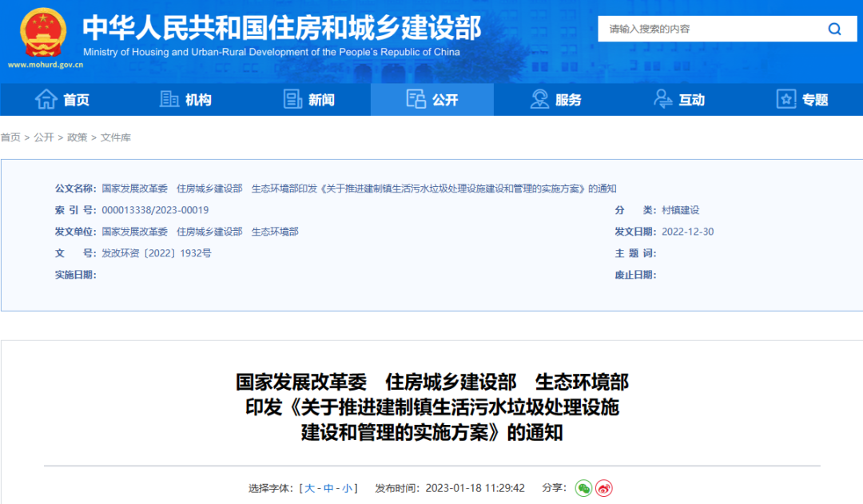Open 文件库 breadcrumb link
This screenshot has height=504, width=863.
[116, 137]
